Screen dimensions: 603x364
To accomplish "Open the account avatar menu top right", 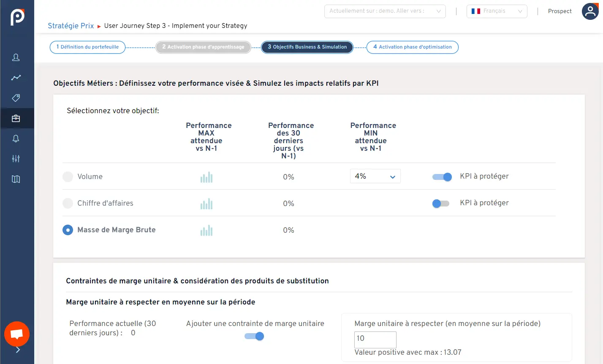I will 590,11.
